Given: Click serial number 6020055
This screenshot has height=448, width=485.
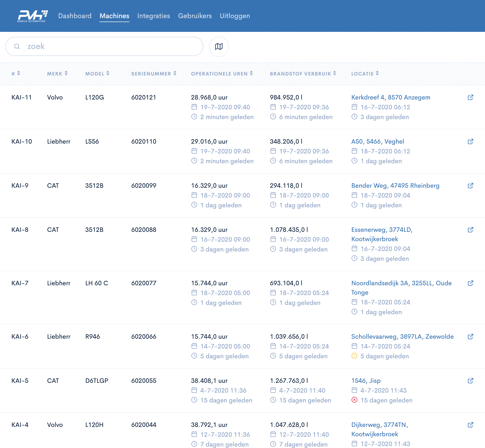Looking at the screenshot, I should click(x=144, y=381).
